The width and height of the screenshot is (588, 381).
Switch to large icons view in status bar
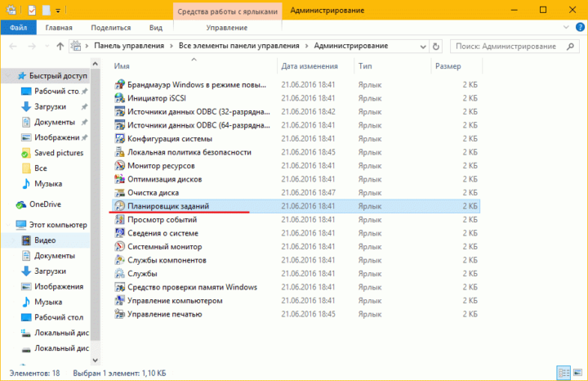576,374
